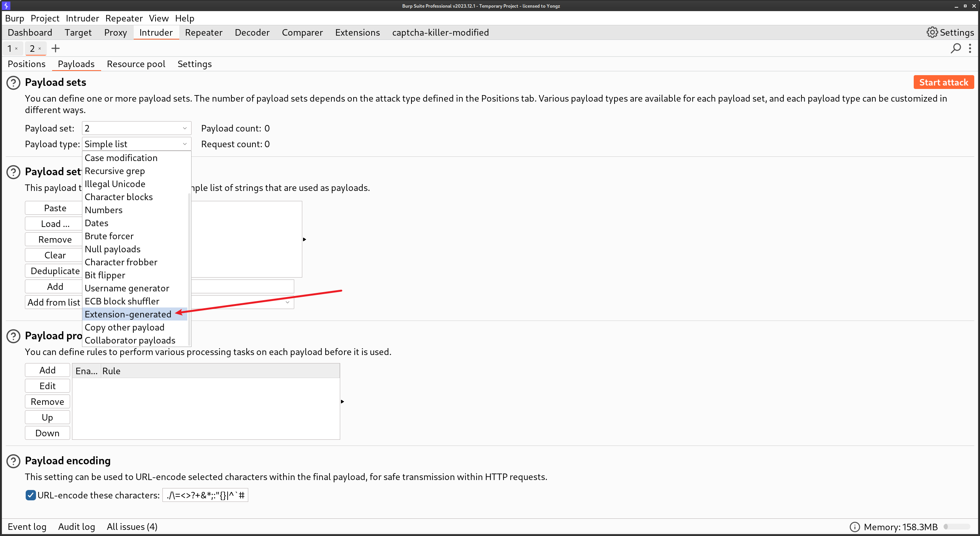Image resolution: width=980 pixels, height=536 pixels.
Task: Click the Burp Suite logo icon
Action: coord(6,6)
